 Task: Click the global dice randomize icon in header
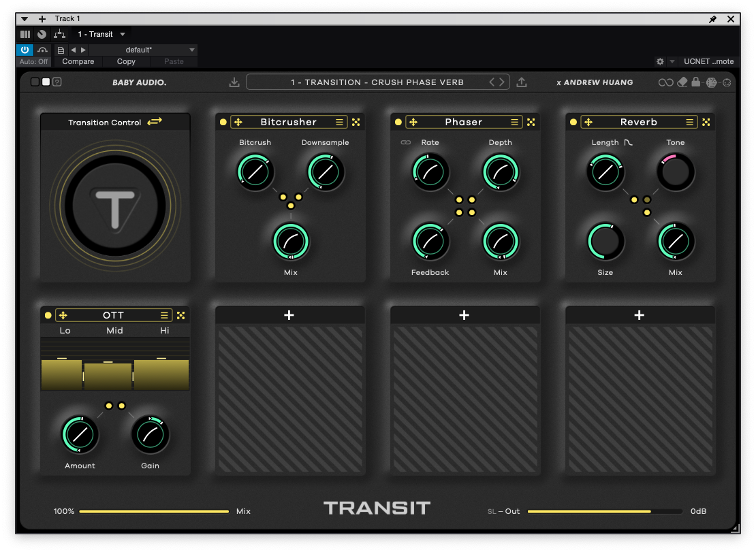coord(711,82)
